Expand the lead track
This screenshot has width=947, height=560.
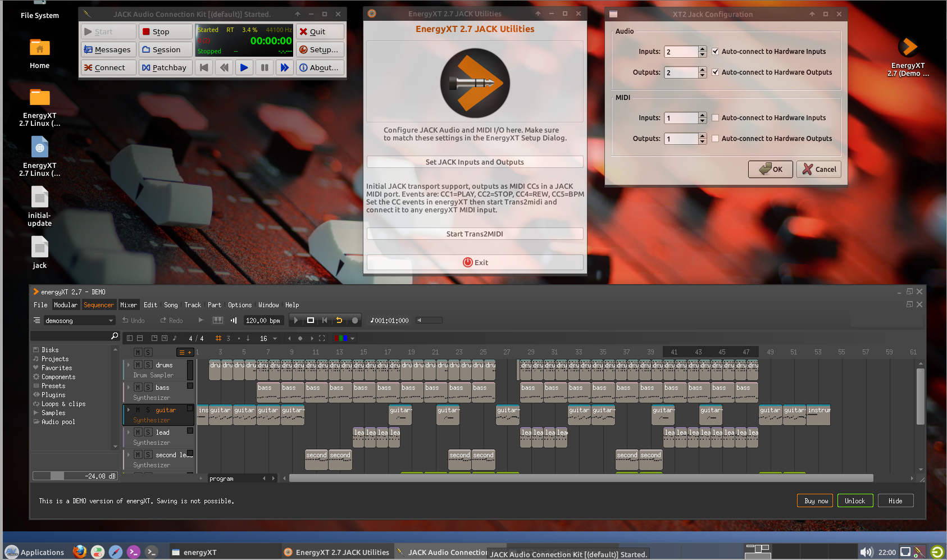[129, 432]
